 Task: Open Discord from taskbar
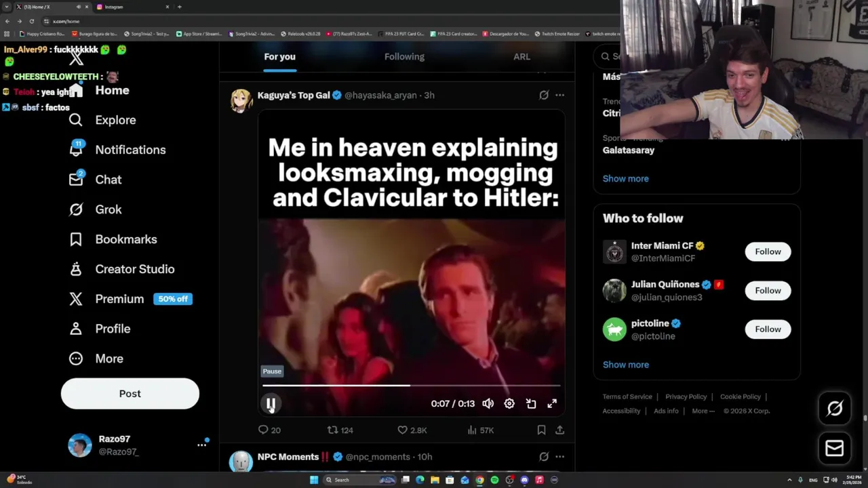(x=524, y=480)
